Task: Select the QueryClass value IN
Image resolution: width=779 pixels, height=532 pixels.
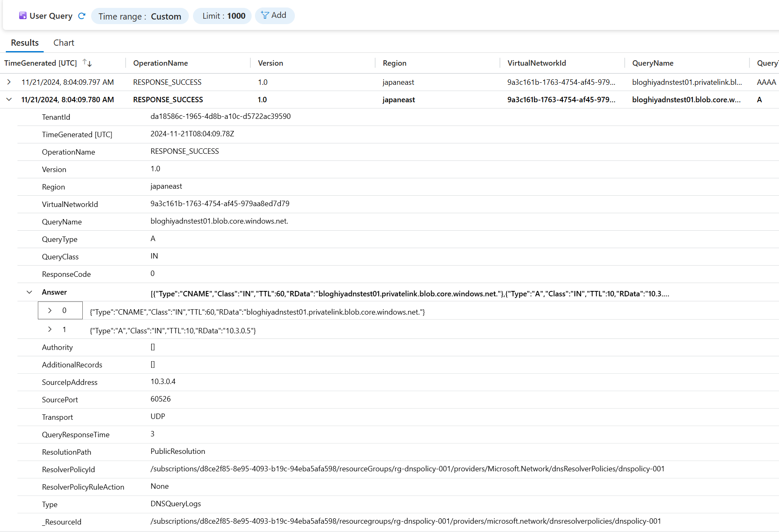Action: tap(154, 256)
